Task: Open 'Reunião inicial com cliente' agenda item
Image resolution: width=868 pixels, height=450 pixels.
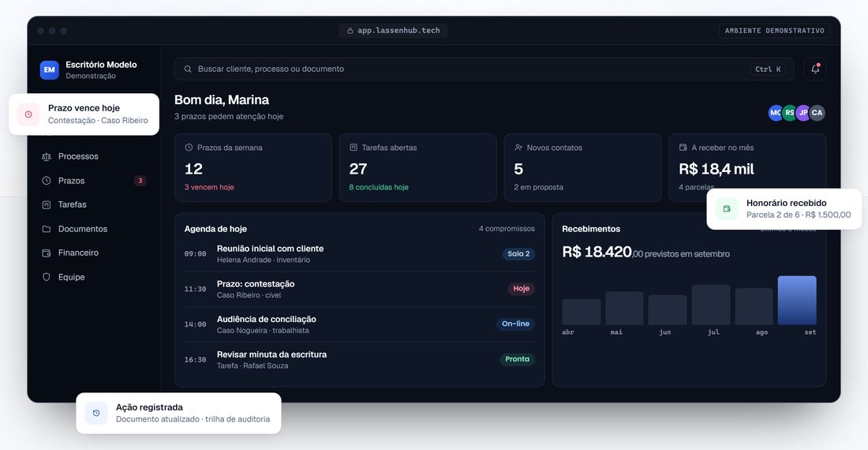Action: pyautogui.click(x=359, y=254)
